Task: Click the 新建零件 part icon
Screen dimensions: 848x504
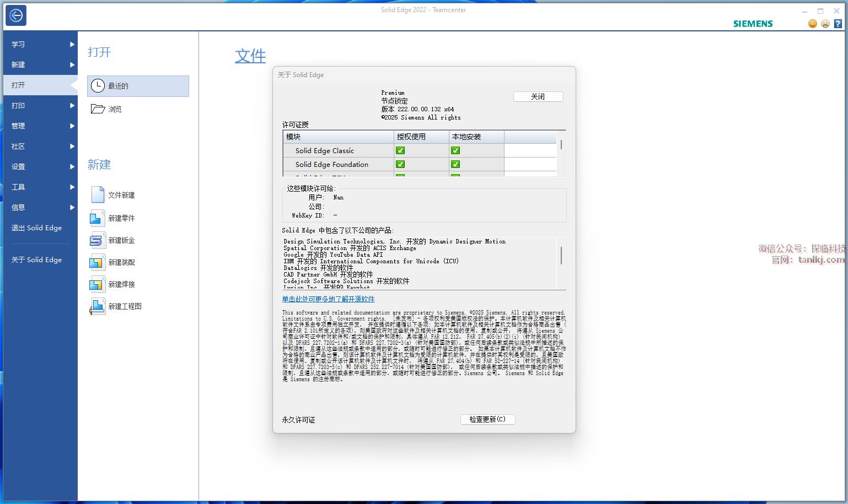Action: 97,218
